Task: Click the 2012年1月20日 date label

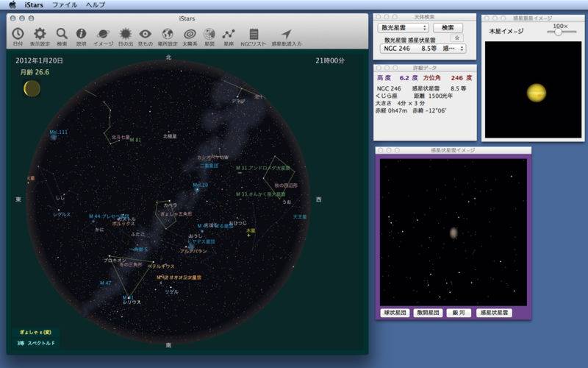Action: coord(40,60)
